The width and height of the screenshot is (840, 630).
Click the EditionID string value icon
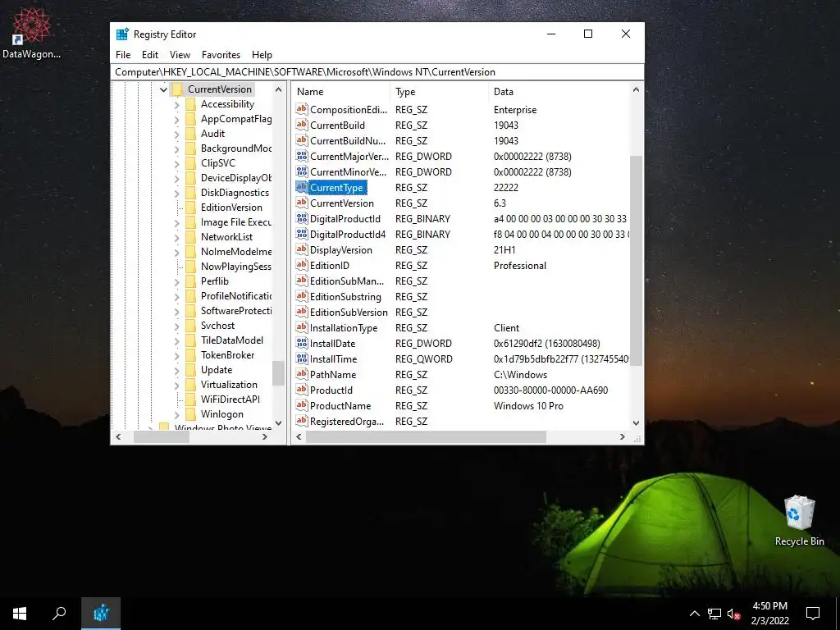(x=302, y=265)
